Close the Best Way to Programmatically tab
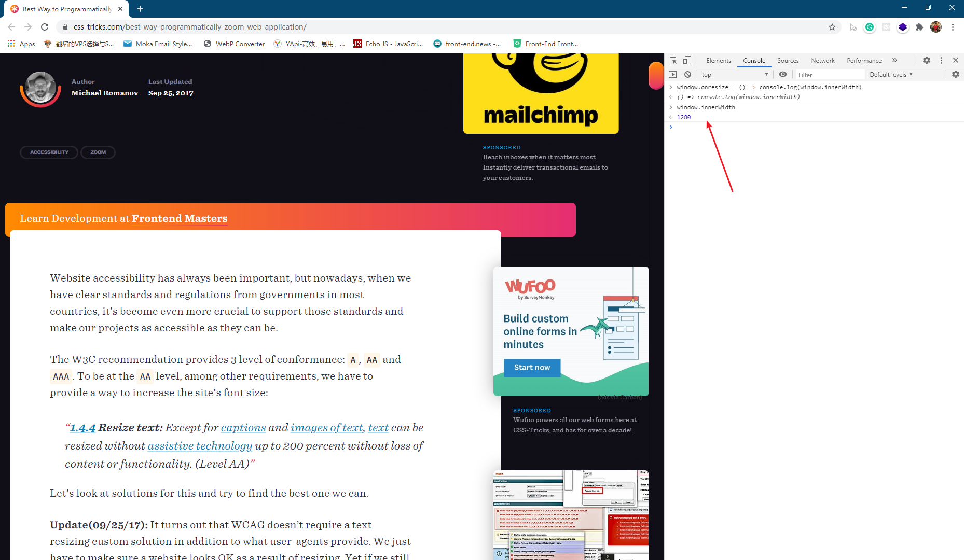964x560 pixels. coord(120,9)
